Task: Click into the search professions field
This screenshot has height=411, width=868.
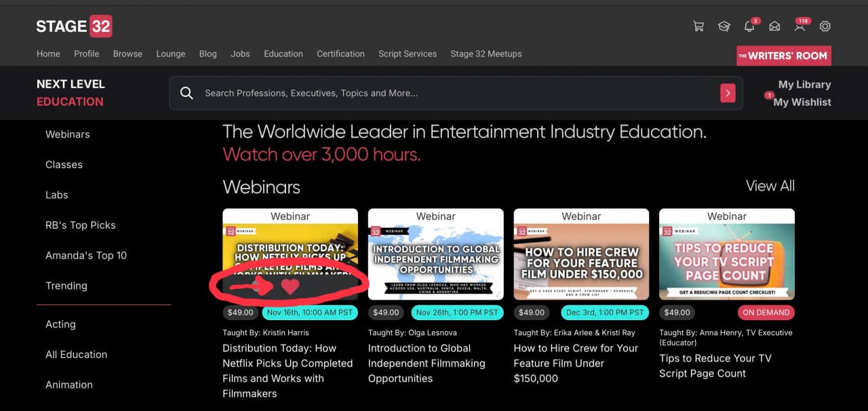Action: (x=456, y=93)
